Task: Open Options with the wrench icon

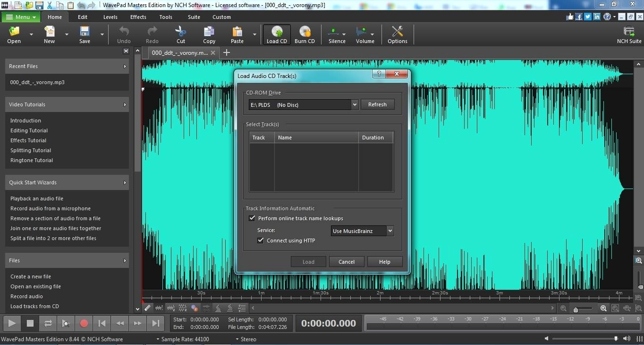Action: [397, 32]
